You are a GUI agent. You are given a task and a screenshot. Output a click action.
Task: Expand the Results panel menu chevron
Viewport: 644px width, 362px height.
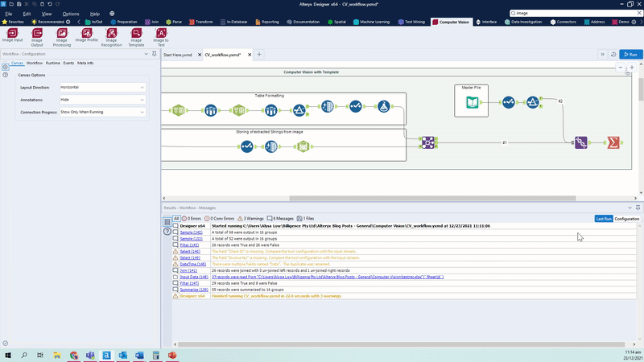630,208
